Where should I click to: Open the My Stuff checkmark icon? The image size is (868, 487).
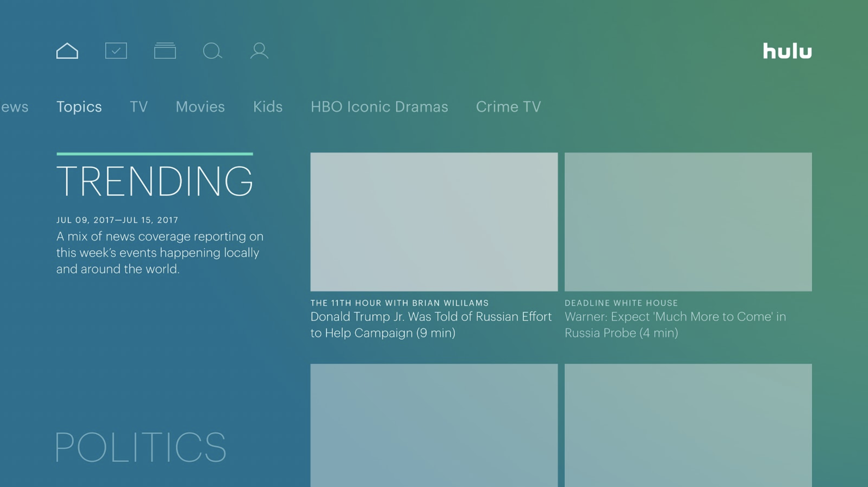point(116,51)
